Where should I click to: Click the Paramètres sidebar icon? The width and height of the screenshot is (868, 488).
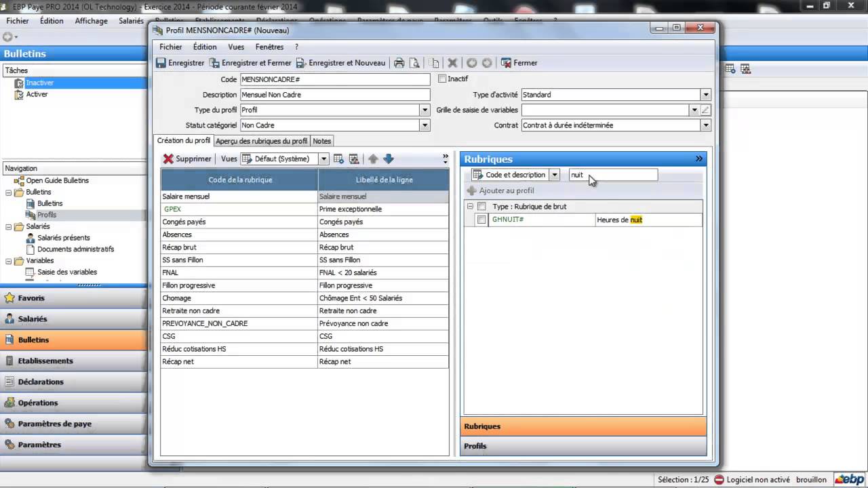coord(9,445)
